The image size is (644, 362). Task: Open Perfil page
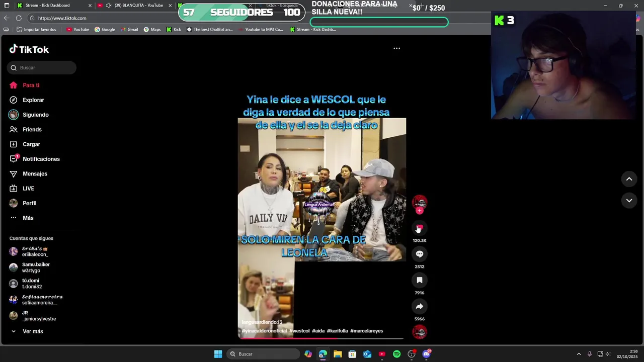click(x=23, y=203)
